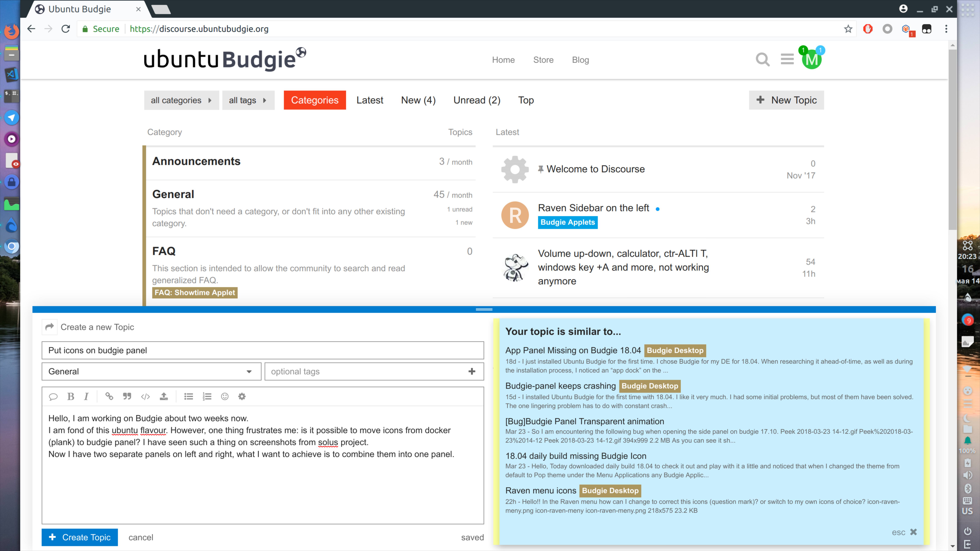Click the cancel link in composer

(141, 537)
